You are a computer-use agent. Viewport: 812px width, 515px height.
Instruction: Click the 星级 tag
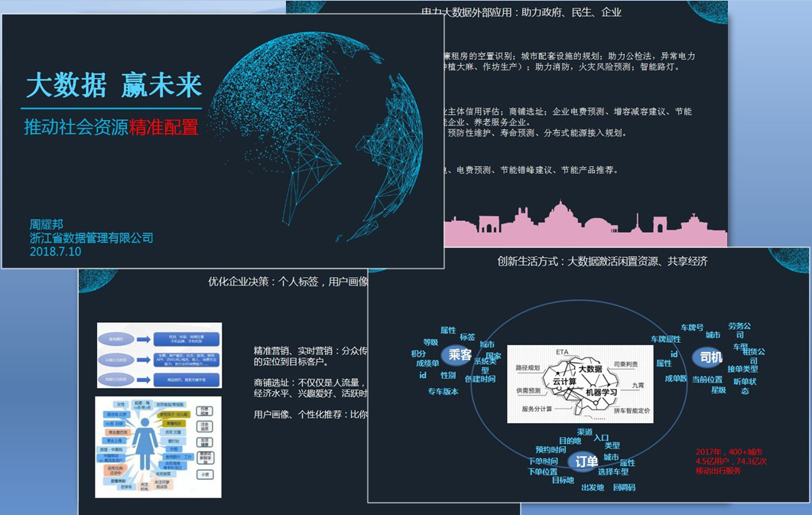pos(718,390)
